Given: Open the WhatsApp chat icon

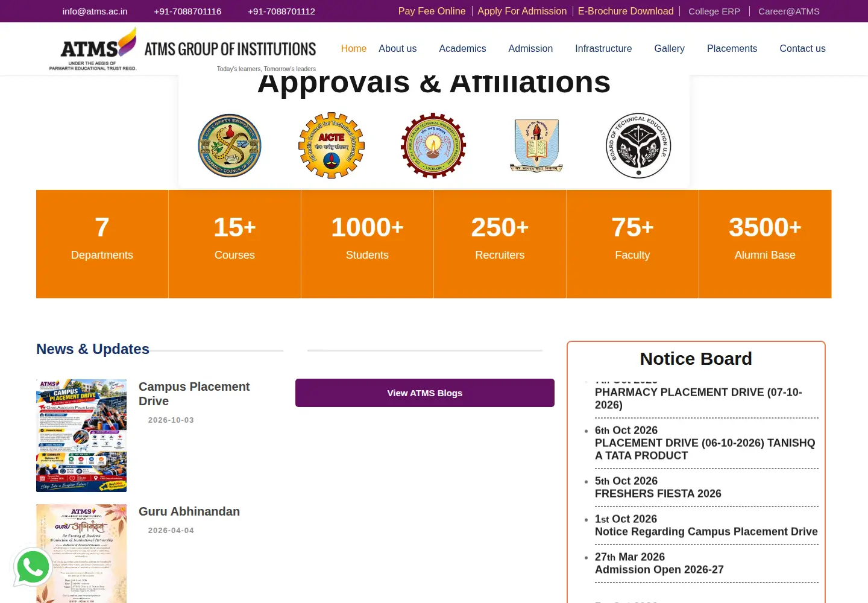Looking at the screenshot, I should point(34,567).
